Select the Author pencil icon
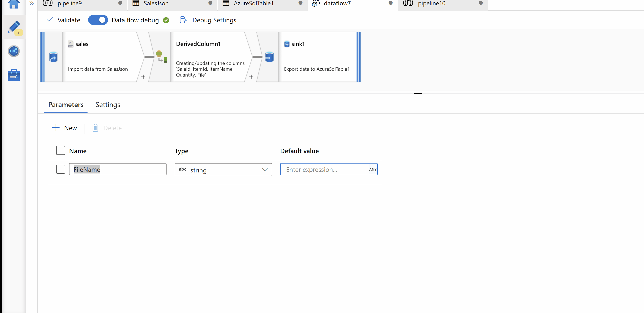Image resolution: width=644 pixels, height=313 pixels. [x=13, y=27]
